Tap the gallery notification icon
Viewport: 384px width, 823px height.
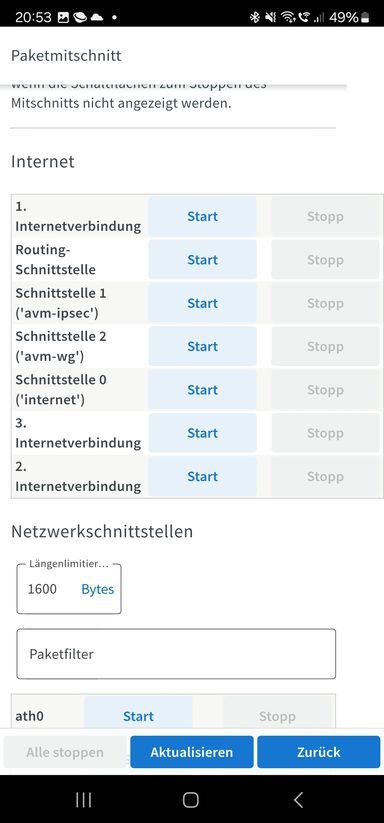63,17
